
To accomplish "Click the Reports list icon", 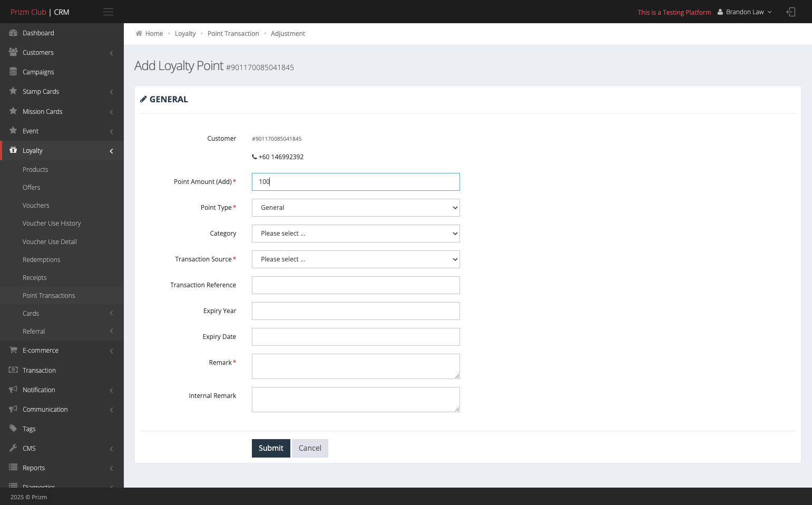I will click(13, 468).
